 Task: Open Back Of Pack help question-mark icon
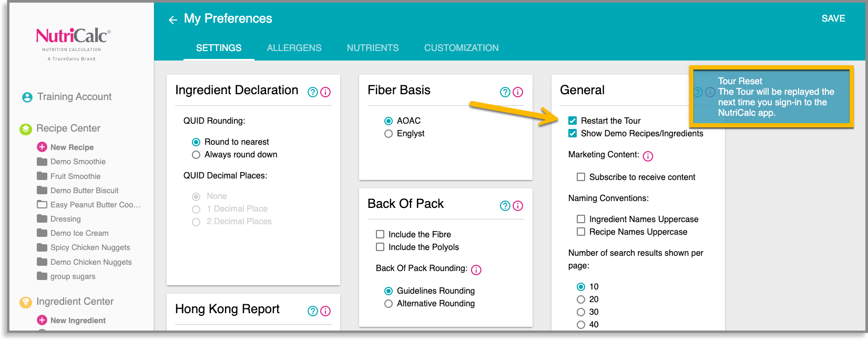click(505, 206)
